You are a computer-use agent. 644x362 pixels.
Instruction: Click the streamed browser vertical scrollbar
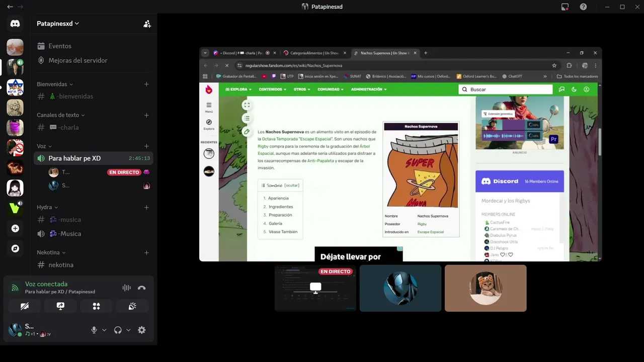point(600,142)
